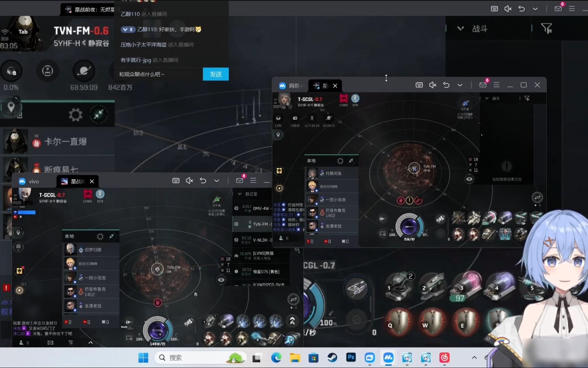Toggle mute in the background window toolbar

[x=508, y=9]
